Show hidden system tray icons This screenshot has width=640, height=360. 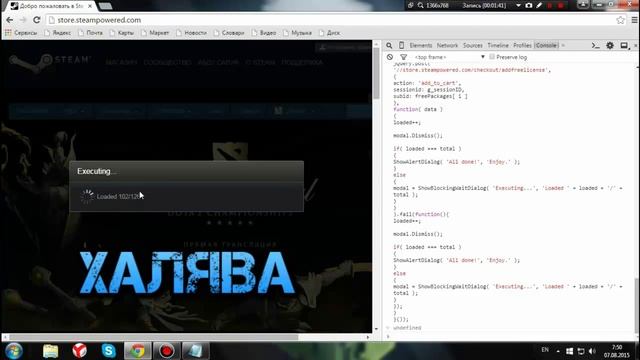[558, 351]
